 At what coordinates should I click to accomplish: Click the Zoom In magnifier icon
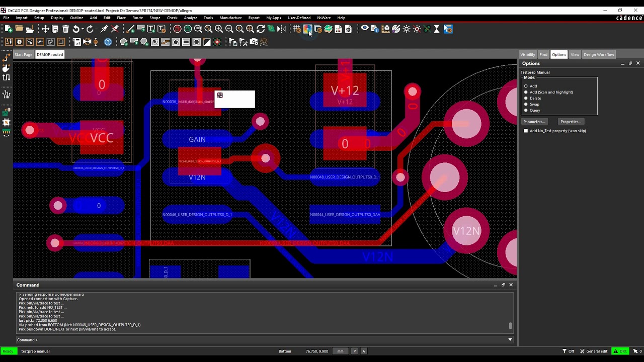tap(219, 29)
